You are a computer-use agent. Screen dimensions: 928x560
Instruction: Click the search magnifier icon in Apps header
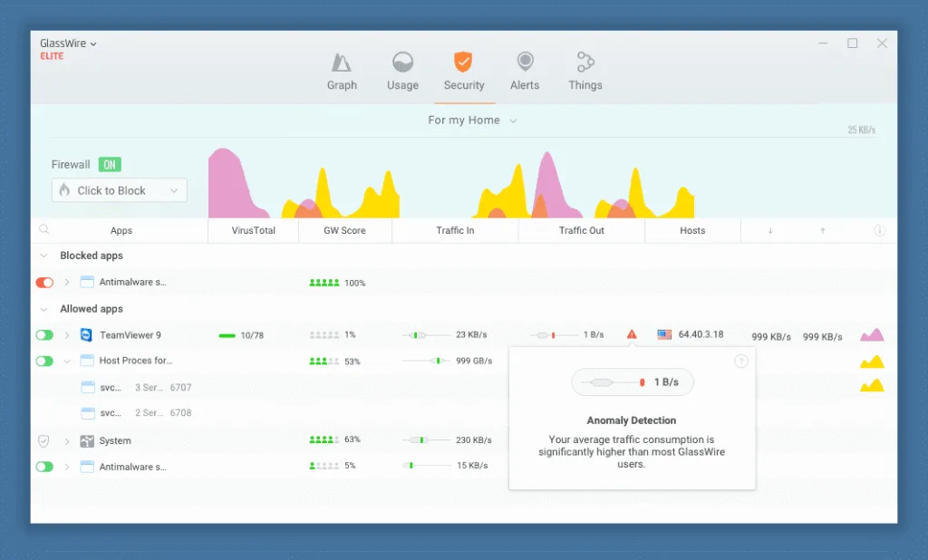click(43, 230)
